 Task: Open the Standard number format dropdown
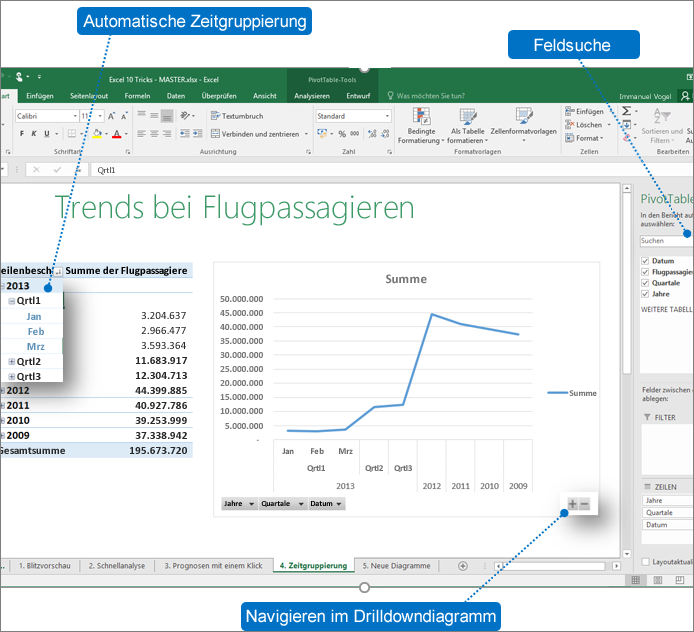pos(387,116)
